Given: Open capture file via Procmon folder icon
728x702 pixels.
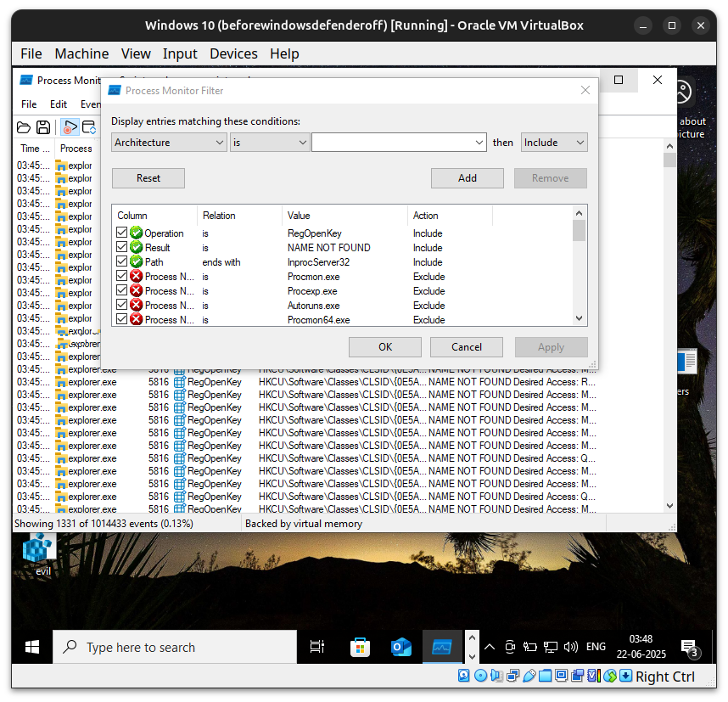Looking at the screenshot, I should (x=24, y=127).
